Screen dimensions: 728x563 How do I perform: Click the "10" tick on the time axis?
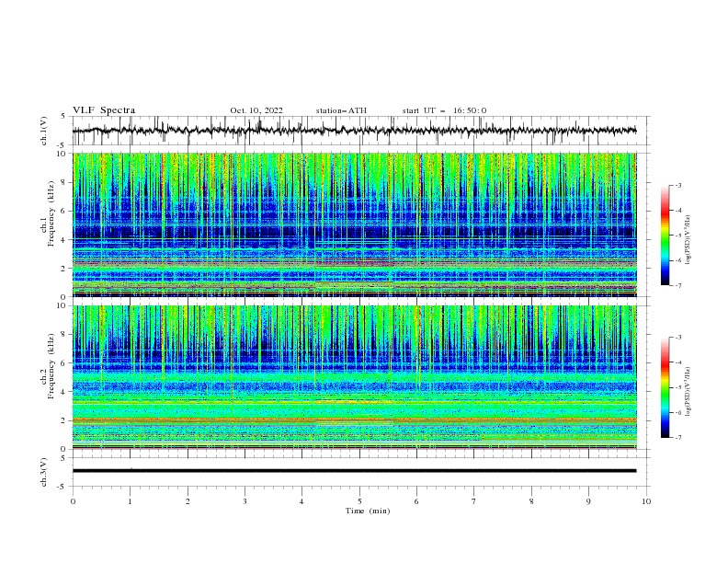point(646,501)
